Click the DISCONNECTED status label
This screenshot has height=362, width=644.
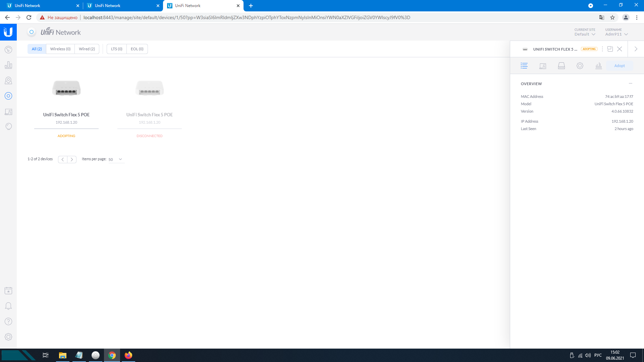(x=150, y=136)
